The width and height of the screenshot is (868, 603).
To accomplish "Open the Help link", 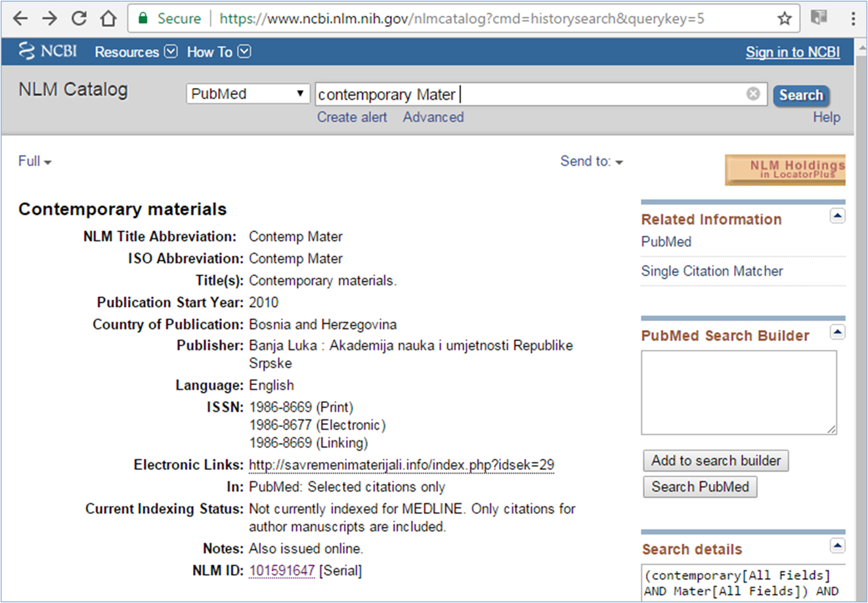I will [x=827, y=117].
